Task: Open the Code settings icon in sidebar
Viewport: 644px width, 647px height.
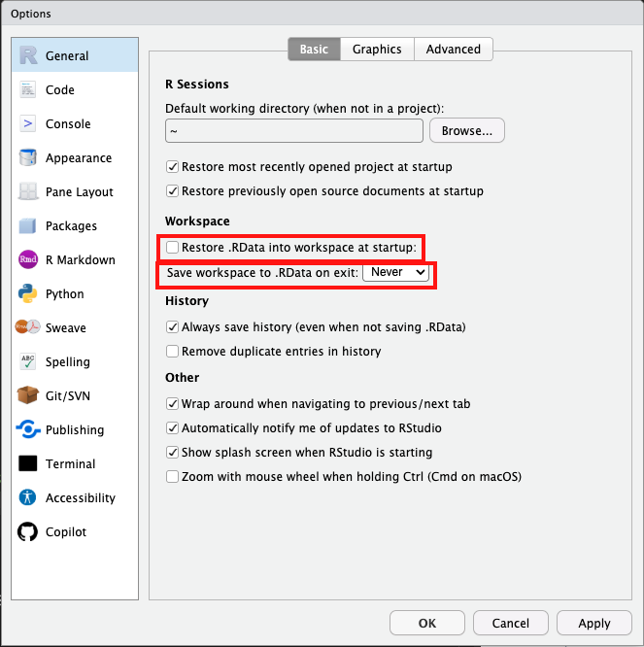Action: 28,90
